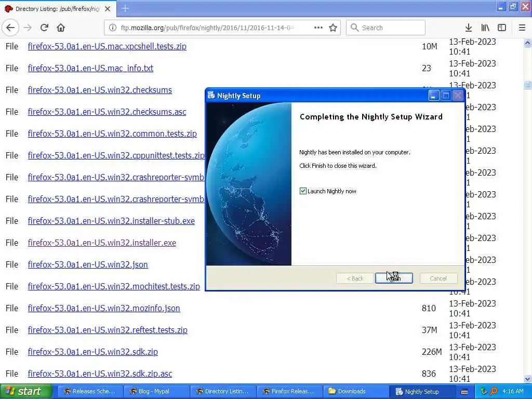Open the mac_info.txt file link
532x399 pixels.
[x=90, y=68]
